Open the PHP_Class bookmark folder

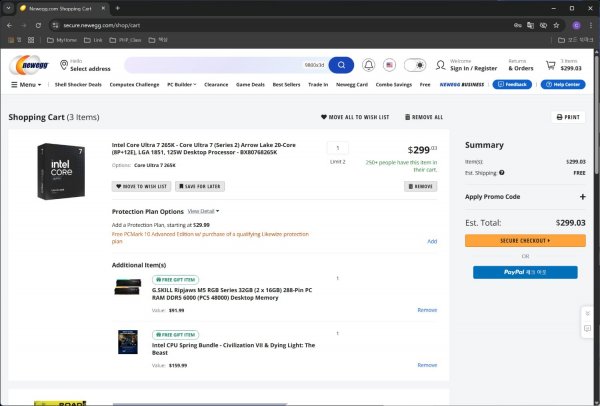(125, 40)
